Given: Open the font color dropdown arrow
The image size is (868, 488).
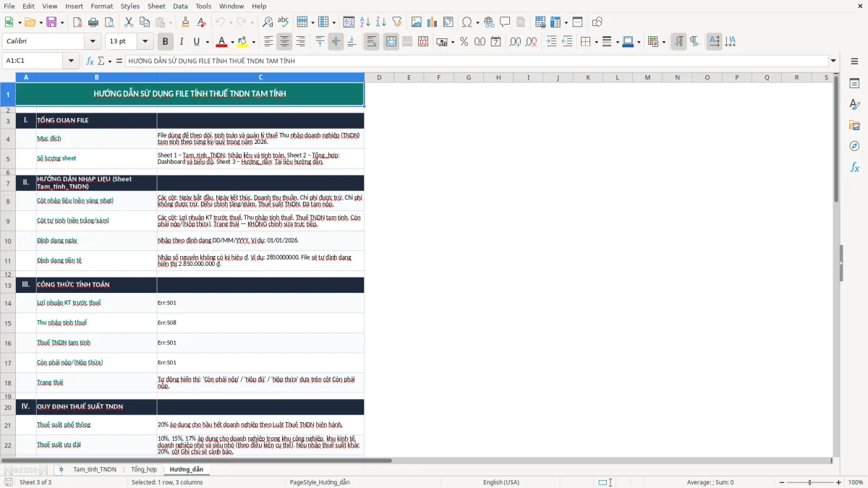Looking at the screenshot, I should (x=232, y=42).
